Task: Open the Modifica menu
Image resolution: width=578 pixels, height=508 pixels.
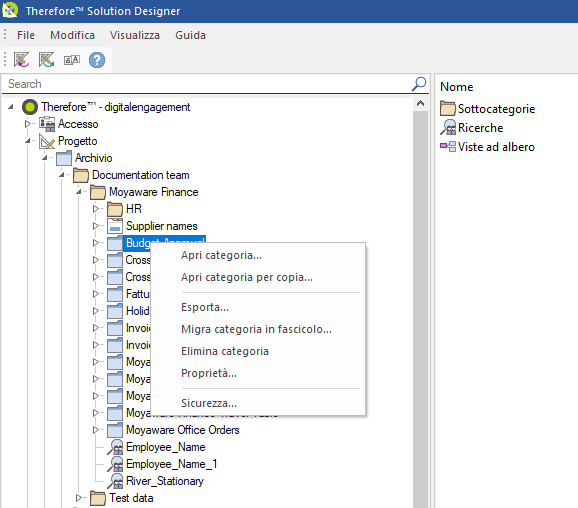Action: (72, 35)
